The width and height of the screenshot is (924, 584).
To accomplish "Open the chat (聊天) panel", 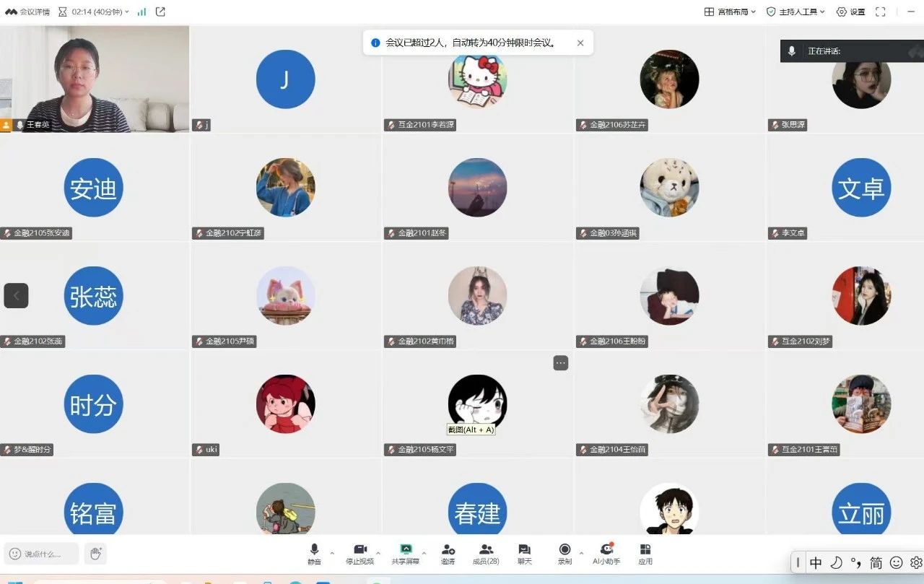I will pos(525,553).
